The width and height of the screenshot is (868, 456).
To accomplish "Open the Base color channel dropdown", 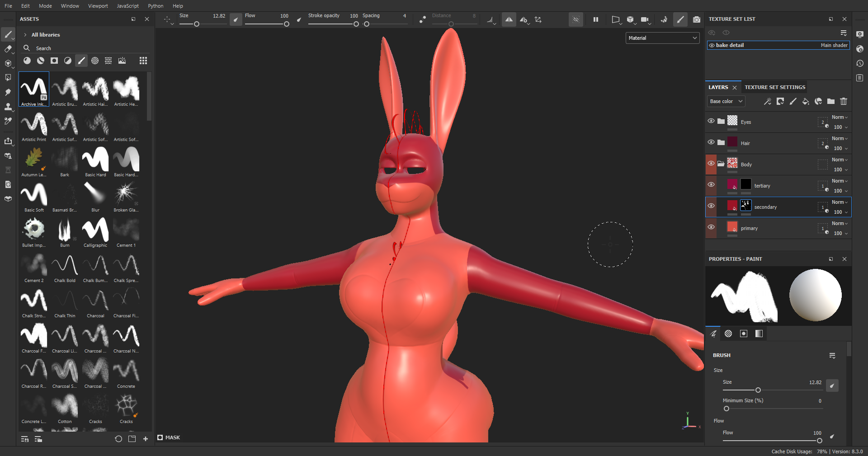I will point(726,101).
